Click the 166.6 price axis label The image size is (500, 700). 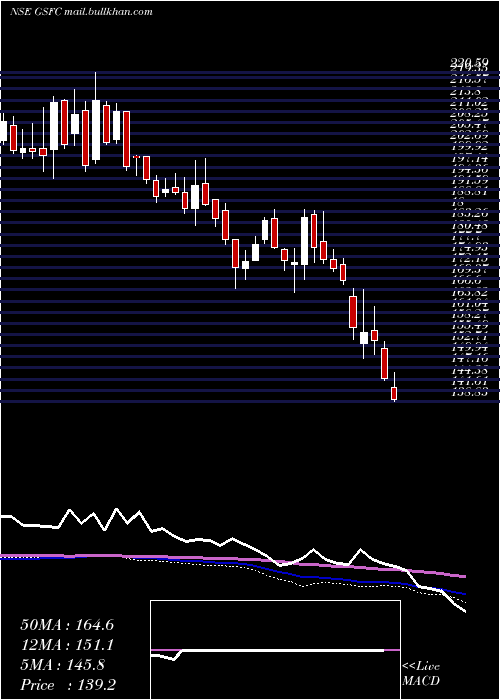467,282
